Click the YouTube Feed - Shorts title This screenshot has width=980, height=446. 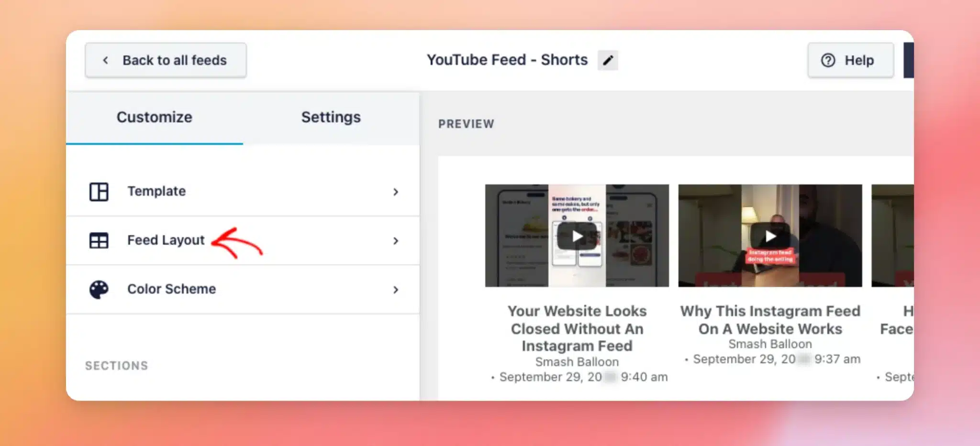pos(507,60)
